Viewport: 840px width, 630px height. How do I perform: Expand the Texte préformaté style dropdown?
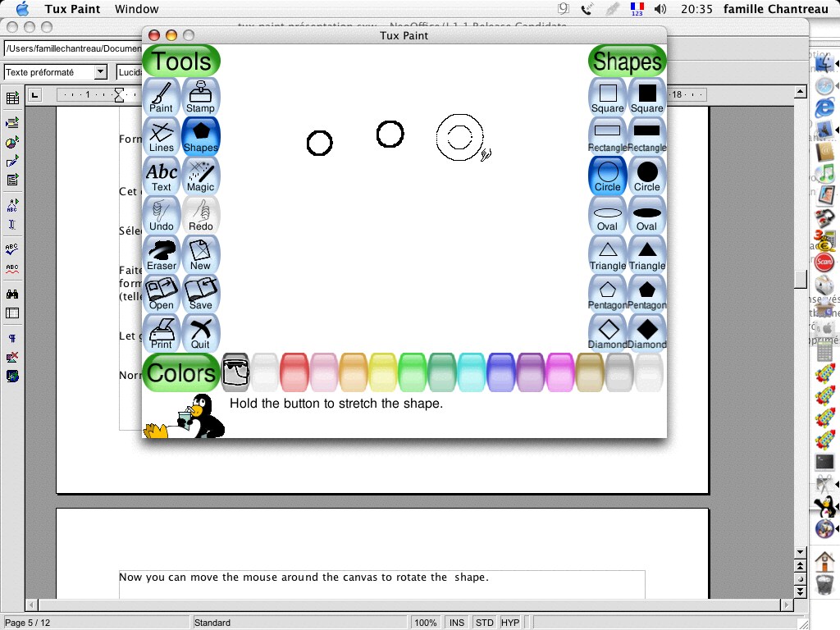coord(101,72)
